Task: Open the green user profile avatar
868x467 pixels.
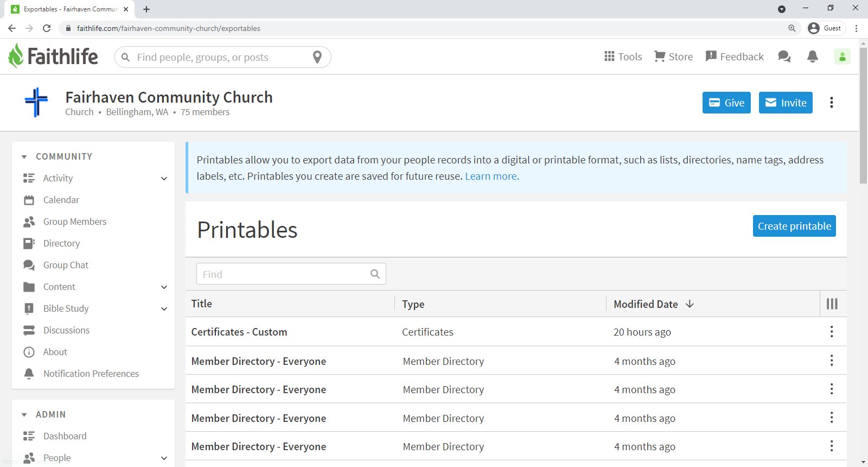Action: click(x=842, y=56)
